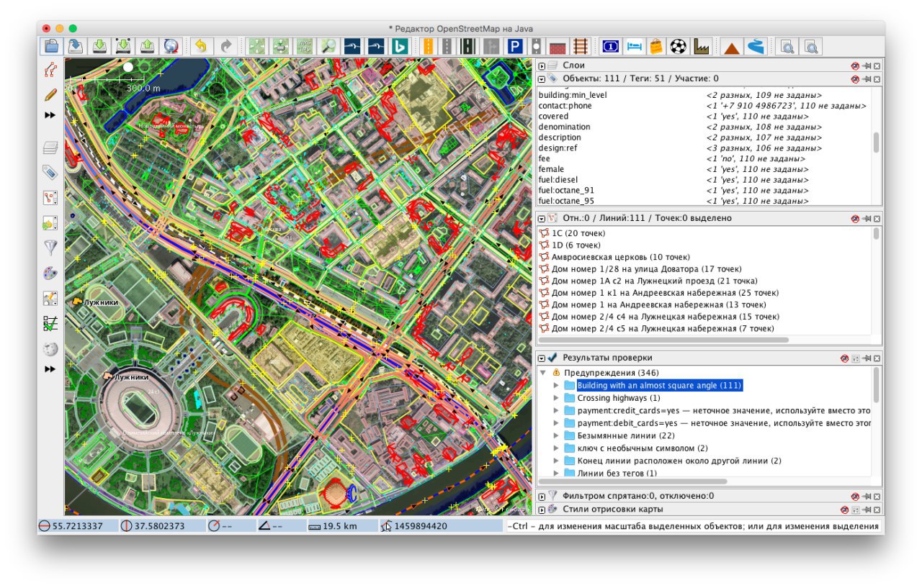Collapse the Предупреждения (346) tree node
The height and width of the screenshot is (588, 922).
[543, 373]
